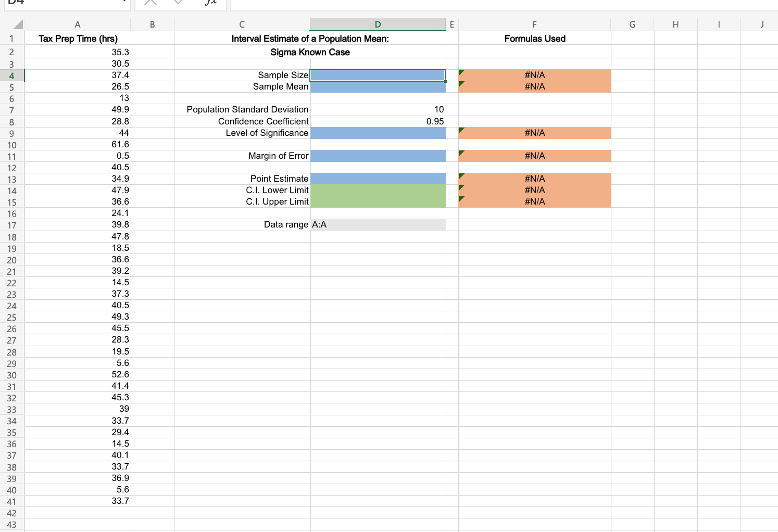Select column H header

point(675,24)
